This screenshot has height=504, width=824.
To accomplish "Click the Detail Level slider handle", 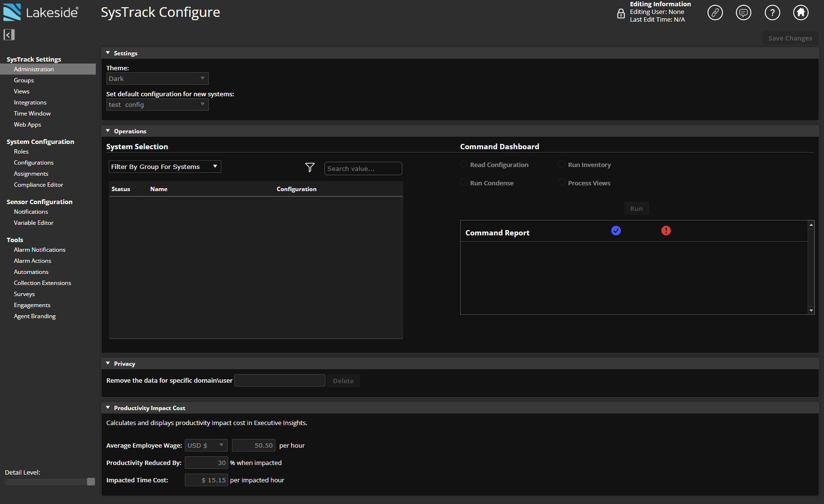I will pos(91,482).
